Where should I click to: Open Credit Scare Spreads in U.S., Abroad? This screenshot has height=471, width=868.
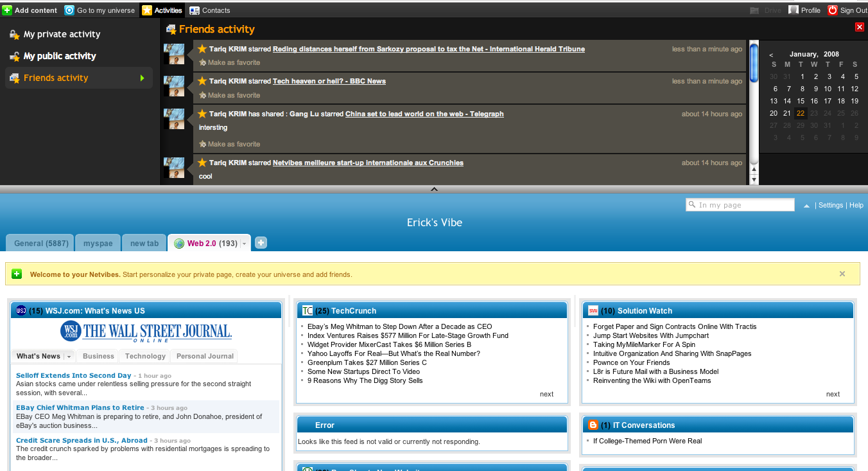(82, 440)
